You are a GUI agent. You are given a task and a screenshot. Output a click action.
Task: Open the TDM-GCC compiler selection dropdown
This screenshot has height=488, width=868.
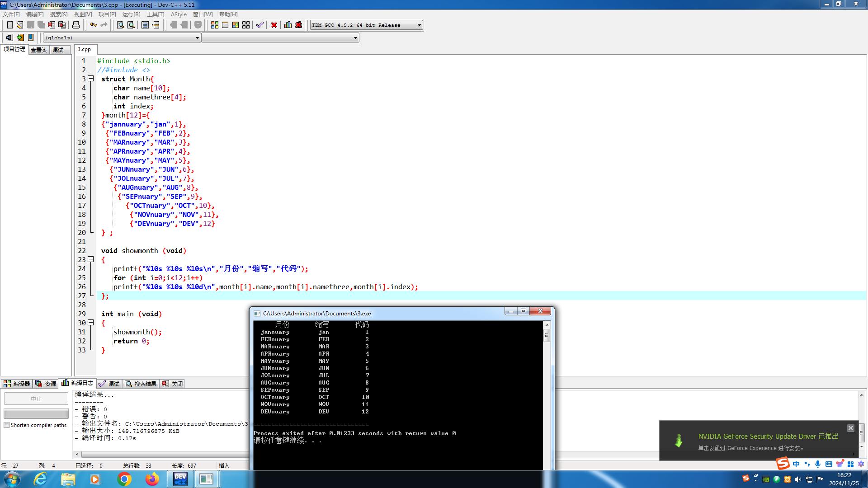click(419, 25)
